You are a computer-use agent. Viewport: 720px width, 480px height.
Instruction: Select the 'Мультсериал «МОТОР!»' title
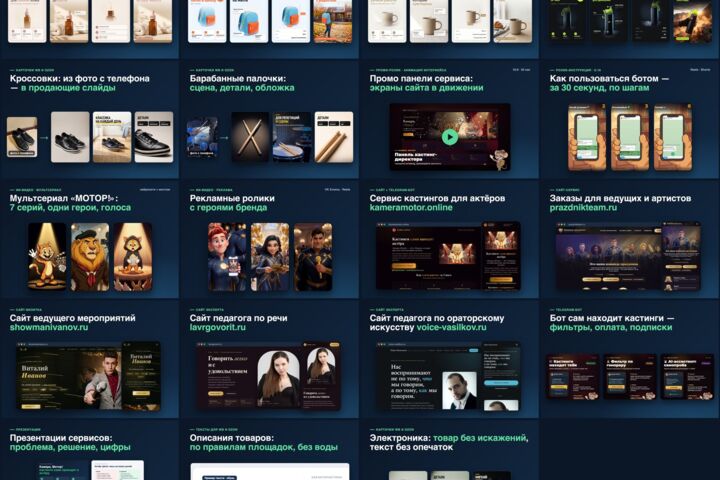click(x=64, y=198)
